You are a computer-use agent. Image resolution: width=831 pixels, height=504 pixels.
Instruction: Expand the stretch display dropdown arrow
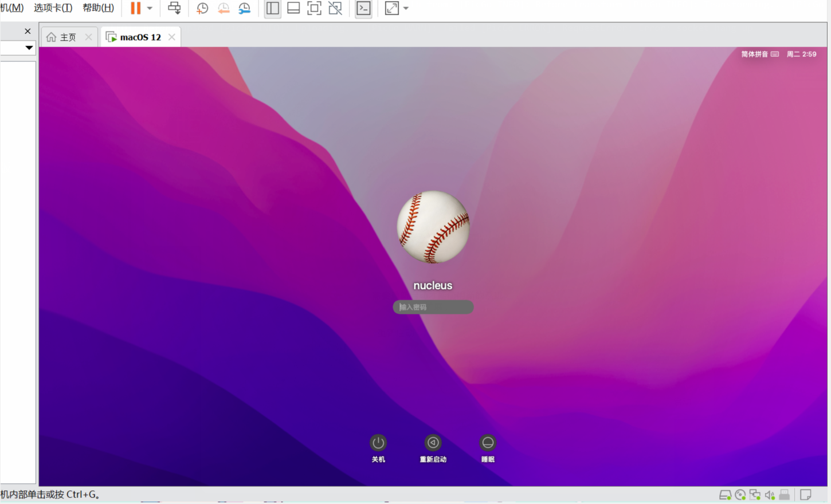(x=406, y=9)
